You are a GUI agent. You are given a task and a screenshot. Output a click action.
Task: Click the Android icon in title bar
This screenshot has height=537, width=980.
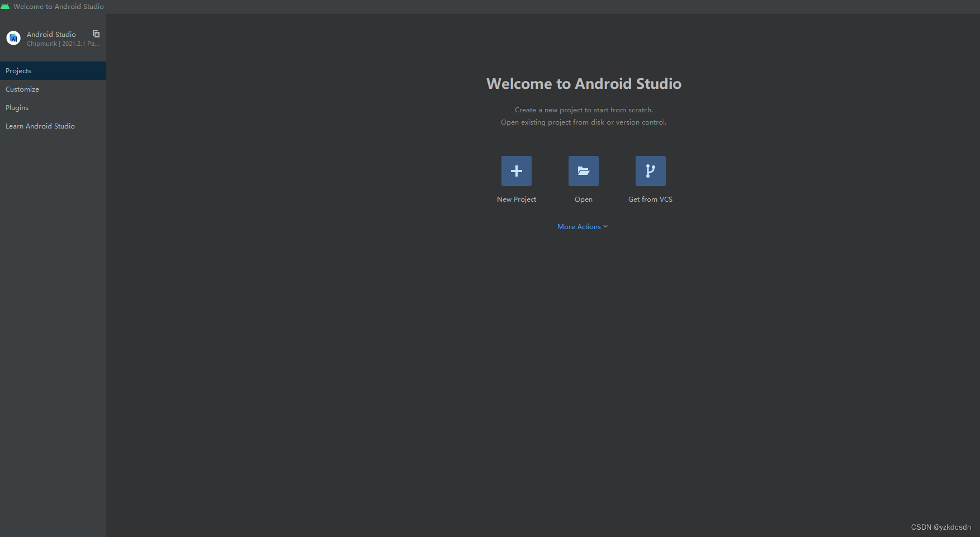tap(5, 6)
